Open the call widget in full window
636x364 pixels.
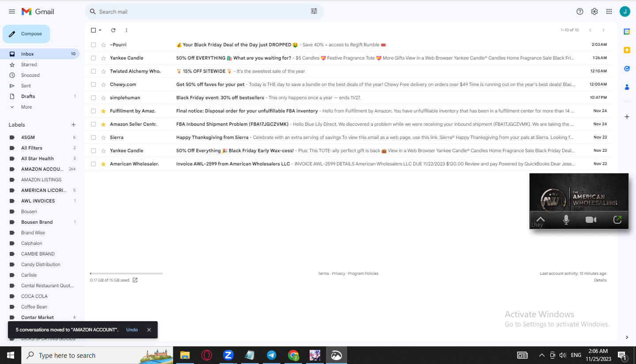click(x=617, y=220)
